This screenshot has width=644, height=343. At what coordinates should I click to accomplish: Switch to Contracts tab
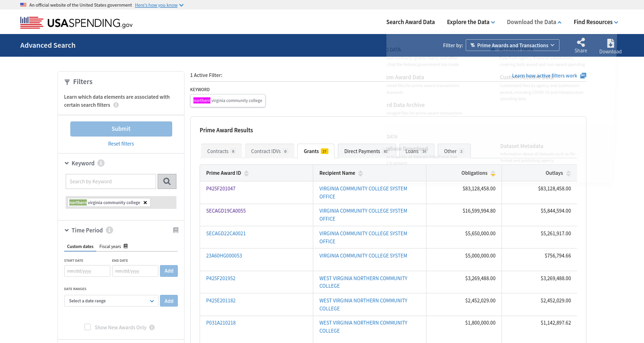point(221,151)
